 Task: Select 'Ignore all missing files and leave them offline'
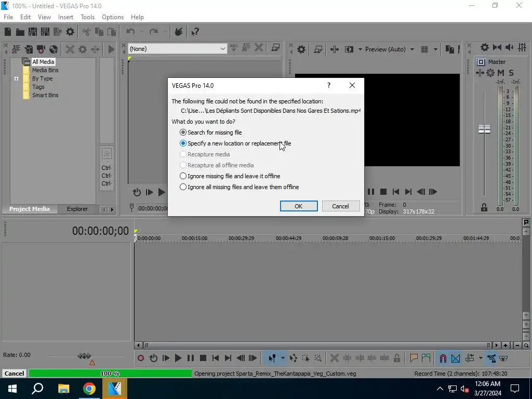click(x=239, y=187)
